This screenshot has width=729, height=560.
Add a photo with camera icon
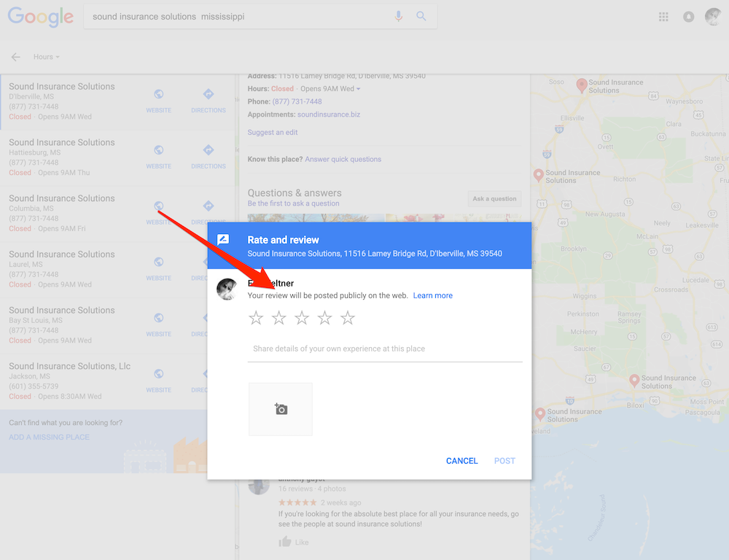(281, 409)
